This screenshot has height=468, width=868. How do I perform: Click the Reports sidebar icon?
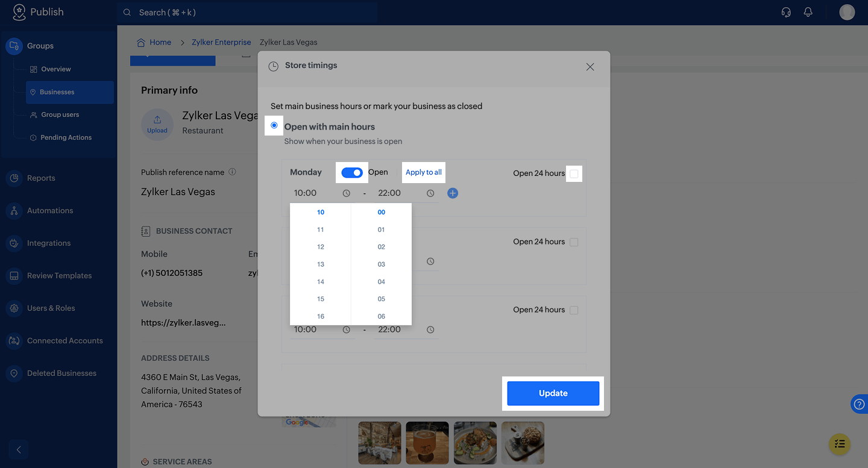click(x=14, y=178)
